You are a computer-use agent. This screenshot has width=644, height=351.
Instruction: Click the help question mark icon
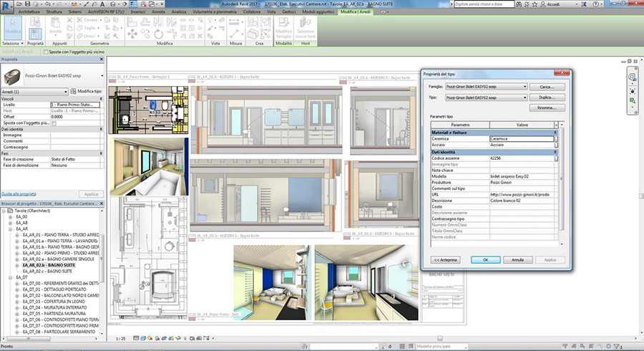click(596, 4)
